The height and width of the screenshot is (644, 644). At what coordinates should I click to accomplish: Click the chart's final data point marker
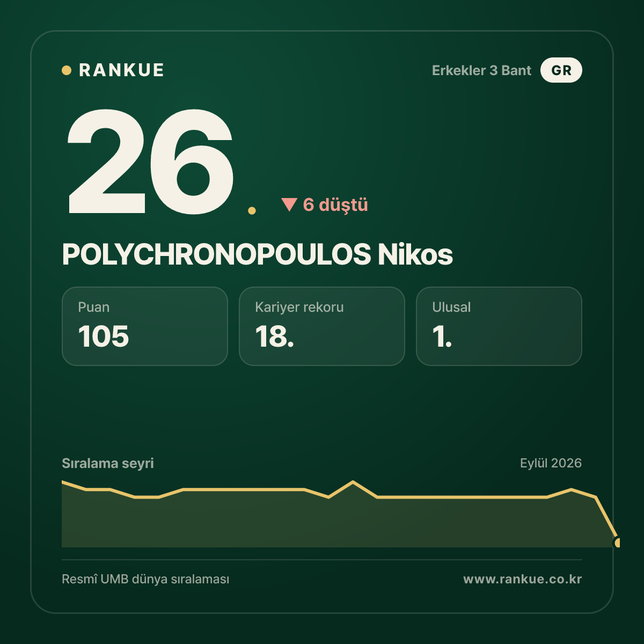pyautogui.click(x=617, y=543)
